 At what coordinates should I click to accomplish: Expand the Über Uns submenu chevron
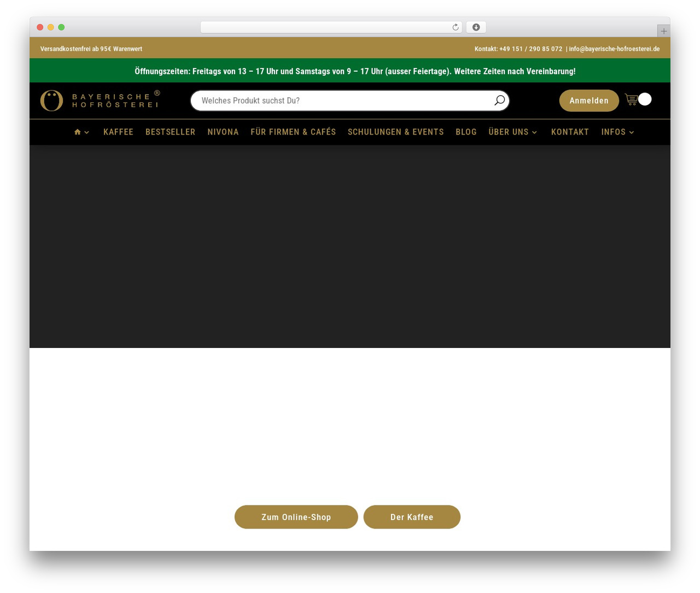pos(534,132)
